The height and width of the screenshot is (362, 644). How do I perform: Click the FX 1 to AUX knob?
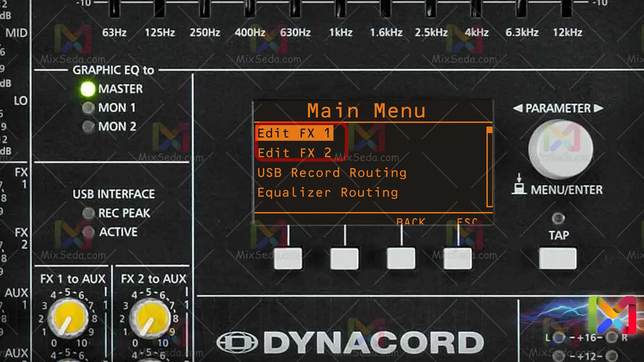pyautogui.click(x=68, y=318)
